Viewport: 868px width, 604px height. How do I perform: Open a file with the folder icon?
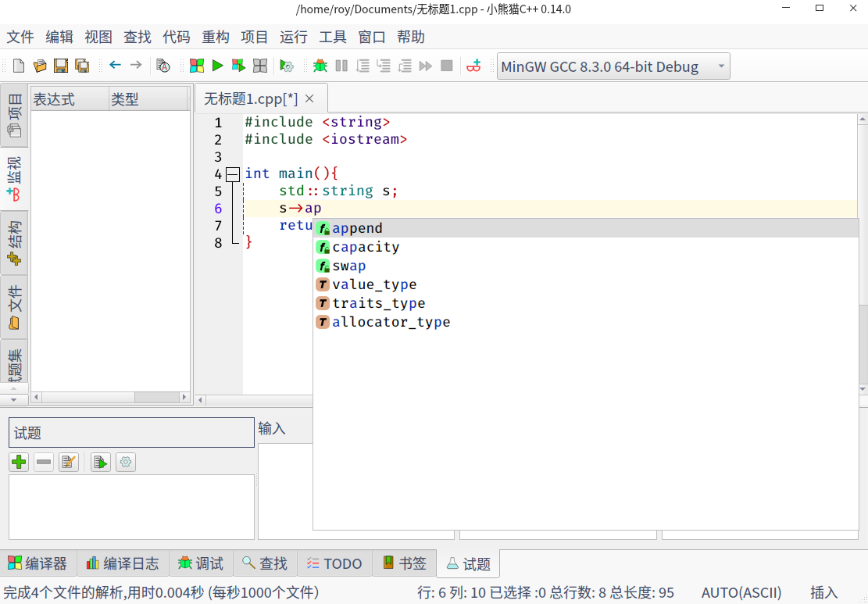(x=40, y=66)
